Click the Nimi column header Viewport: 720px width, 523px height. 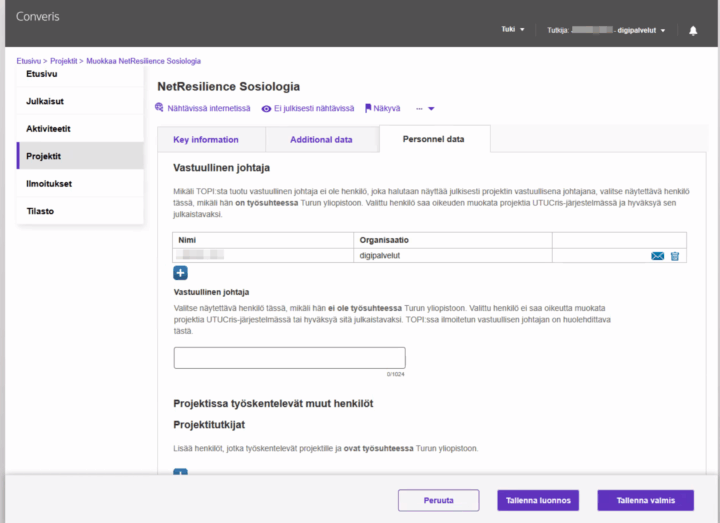click(263, 240)
